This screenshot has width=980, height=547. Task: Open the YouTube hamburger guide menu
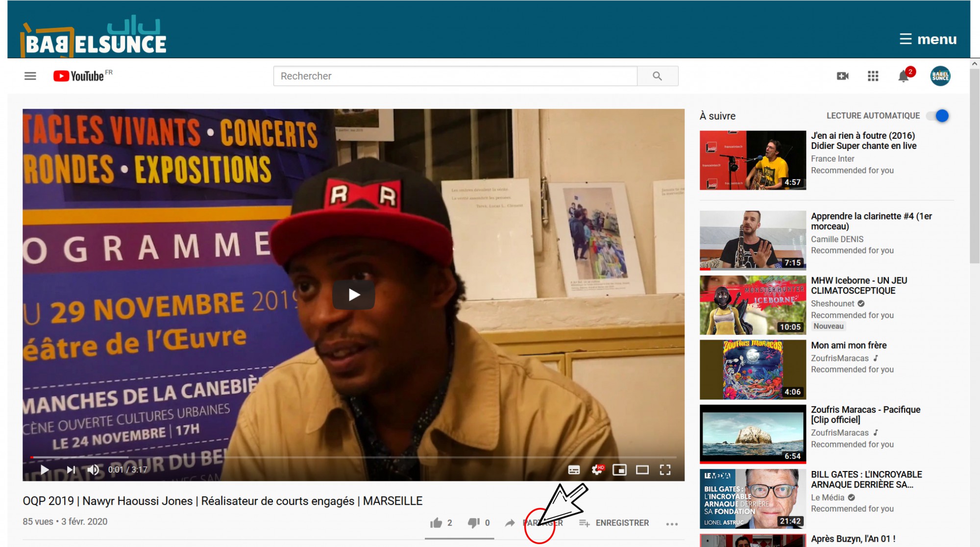[30, 76]
